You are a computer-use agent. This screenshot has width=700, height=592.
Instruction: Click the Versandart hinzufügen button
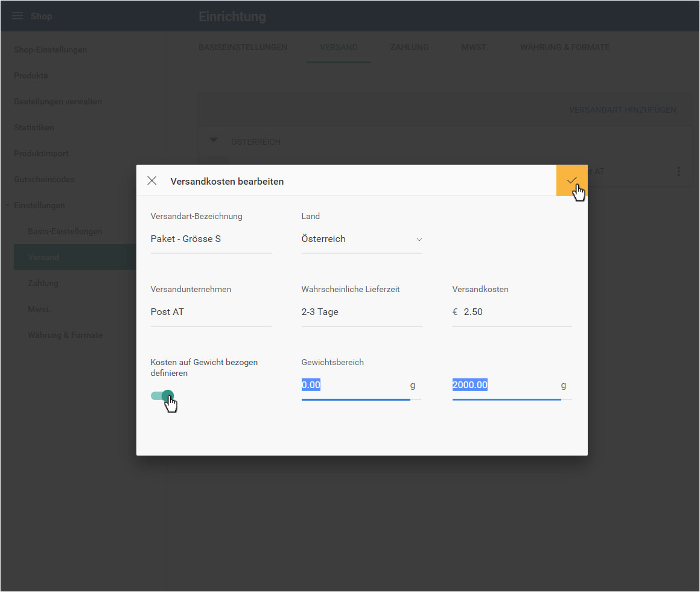pyautogui.click(x=622, y=110)
